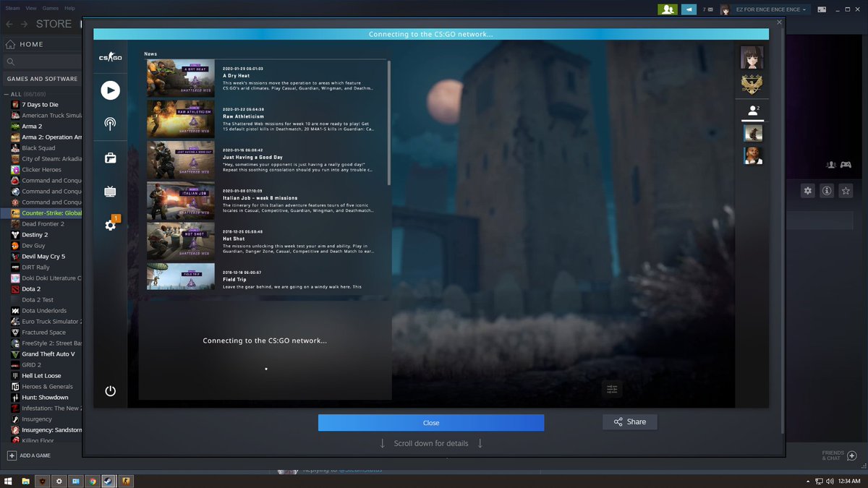Open the CS:GO inventory briefcase icon
868x488 pixels.
[x=110, y=158]
